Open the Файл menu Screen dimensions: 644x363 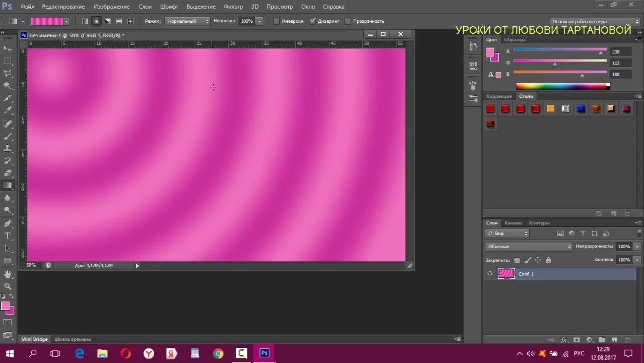(27, 7)
